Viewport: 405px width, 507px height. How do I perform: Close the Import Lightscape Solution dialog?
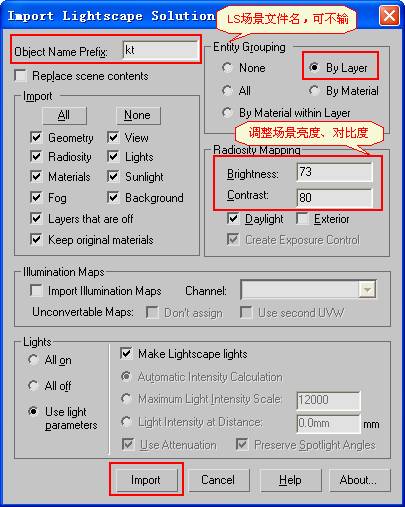[389, 16]
